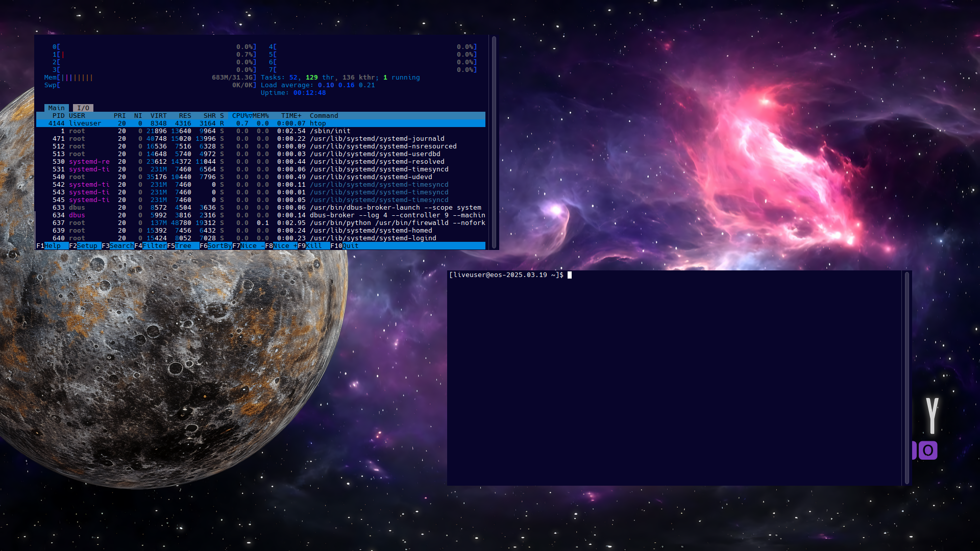Sort by VIRT column header
The height and width of the screenshot is (551, 980).
tap(159, 116)
